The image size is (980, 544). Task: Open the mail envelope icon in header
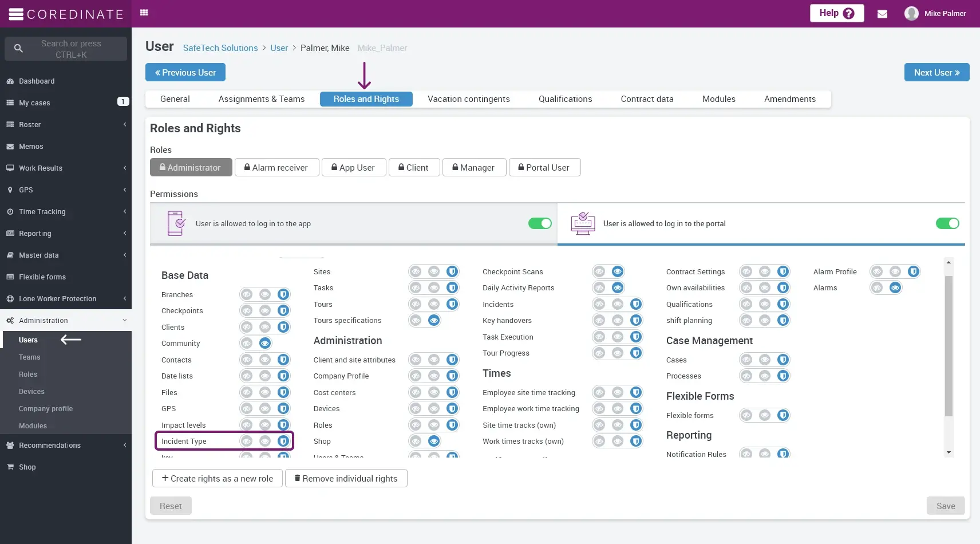pyautogui.click(x=882, y=14)
